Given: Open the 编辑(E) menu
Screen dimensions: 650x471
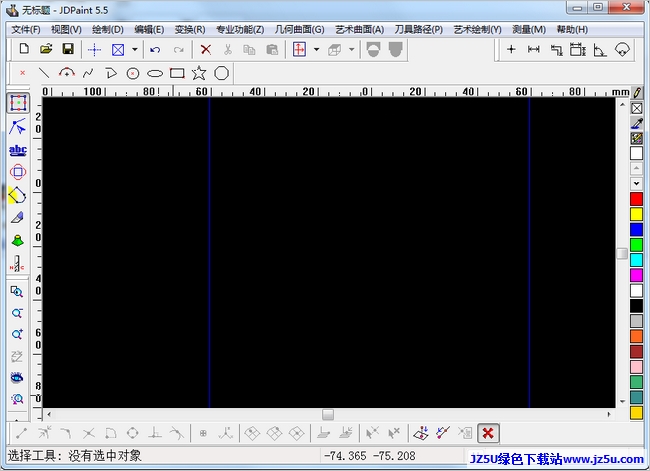Looking at the screenshot, I should 149,30.
